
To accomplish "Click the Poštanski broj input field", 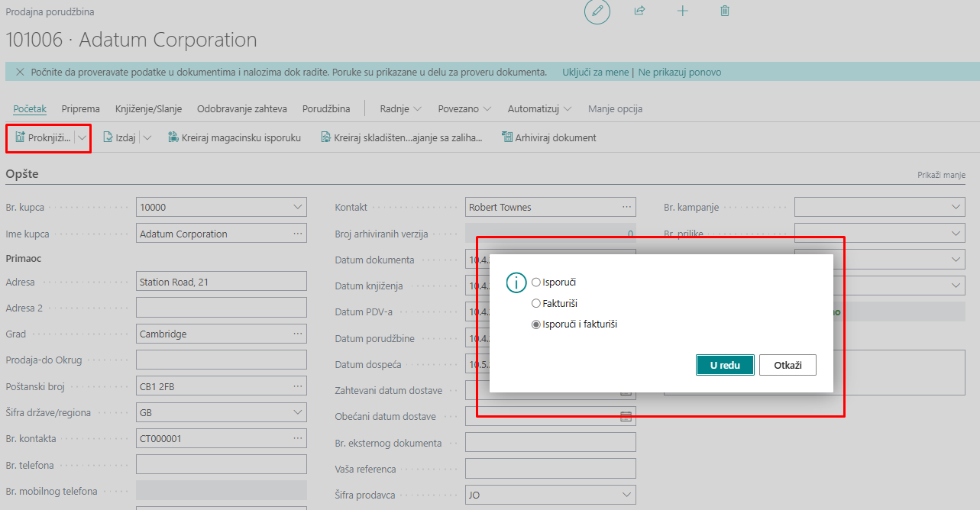I will pos(212,387).
